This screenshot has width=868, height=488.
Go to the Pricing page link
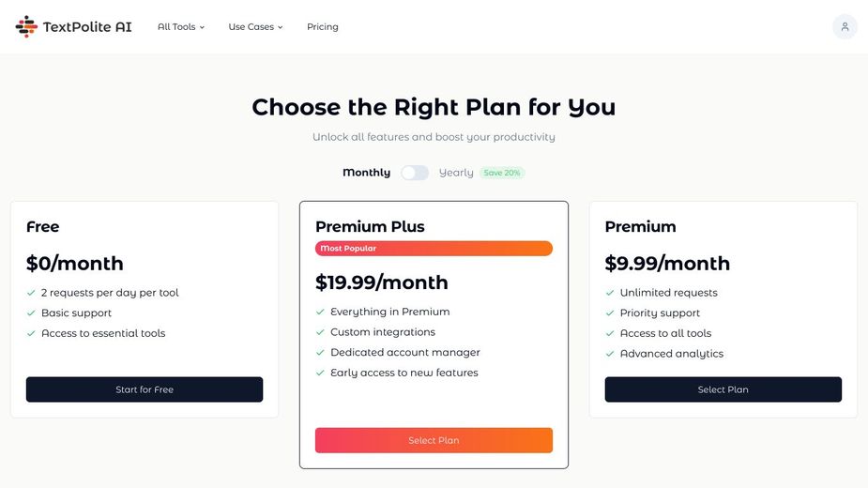pos(322,27)
